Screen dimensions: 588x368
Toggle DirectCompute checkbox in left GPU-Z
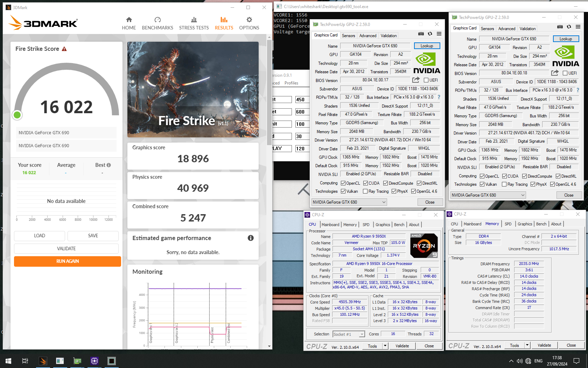[x=385, y=183]
